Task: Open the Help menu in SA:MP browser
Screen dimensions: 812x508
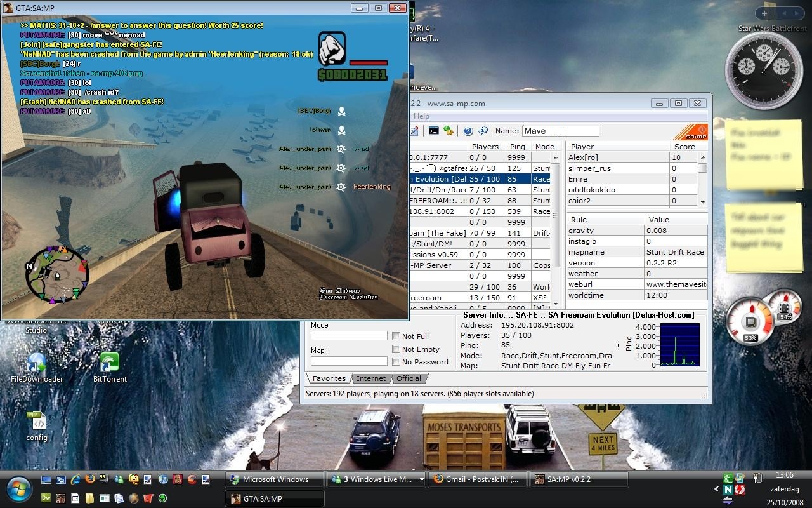Action: pos(421,116)
